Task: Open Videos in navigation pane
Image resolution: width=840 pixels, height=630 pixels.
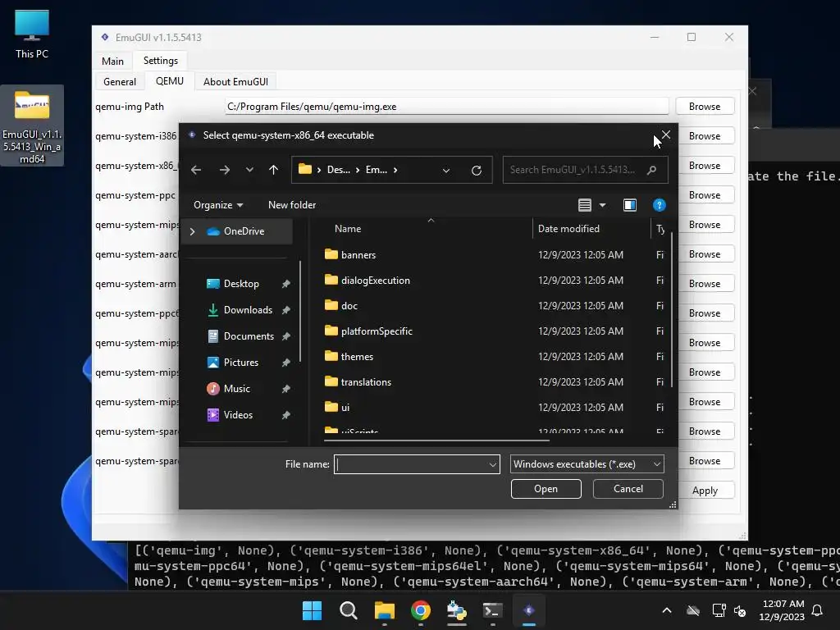Action: tap(238, 415)
